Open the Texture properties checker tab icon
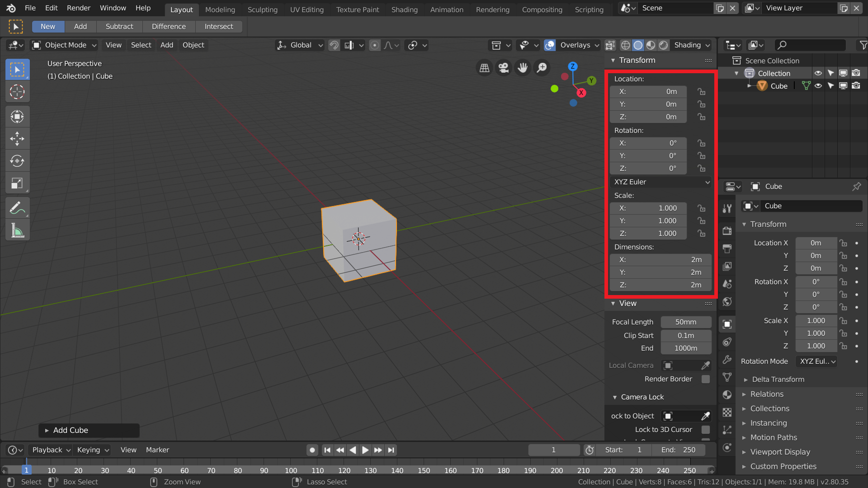The image size is (868, 488). [x=727, y=412]
